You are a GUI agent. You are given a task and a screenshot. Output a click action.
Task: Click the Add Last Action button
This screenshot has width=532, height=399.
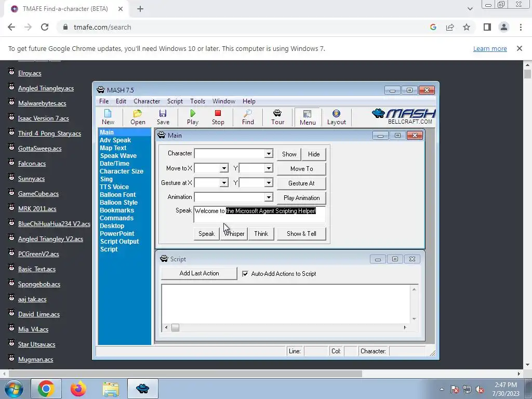(x=199, y=273)
